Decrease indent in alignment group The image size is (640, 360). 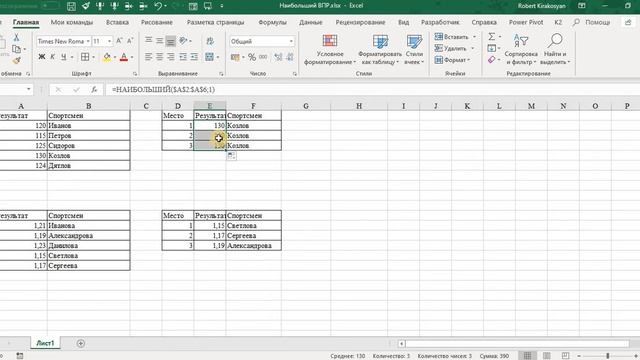click(x=182, y=57)
